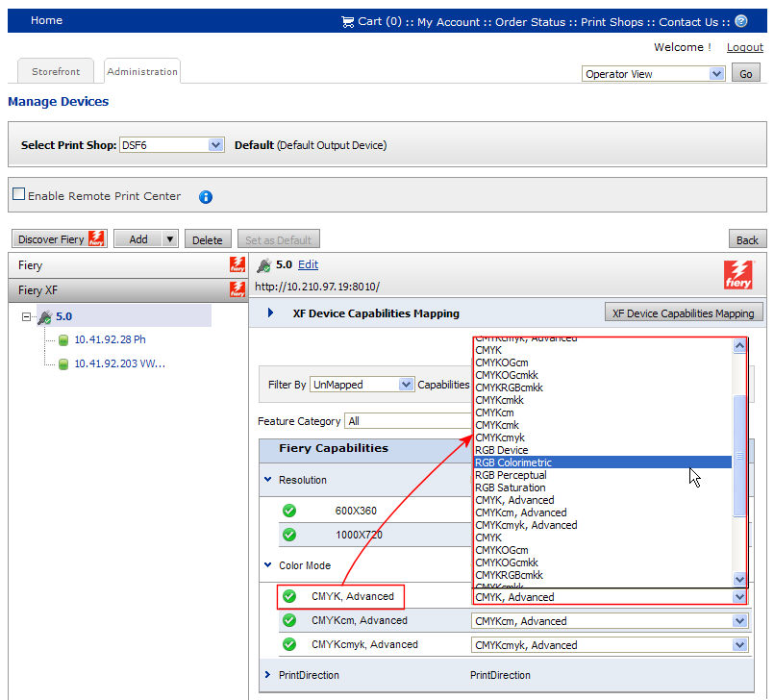Screen dimensions: 774x700
Task: Enable the Remote Print Center checkbox
Action: tap(19, 194)
